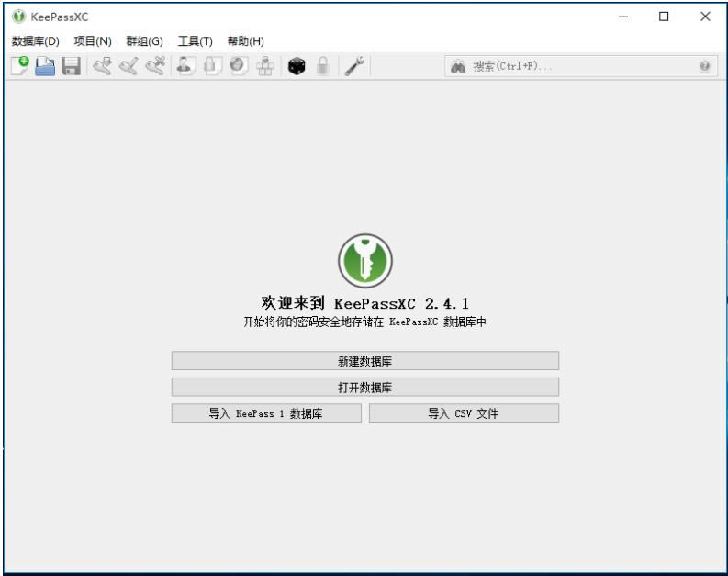
Task: Click the Lock Databases padlock icon
Action: [x=322, y=66]
